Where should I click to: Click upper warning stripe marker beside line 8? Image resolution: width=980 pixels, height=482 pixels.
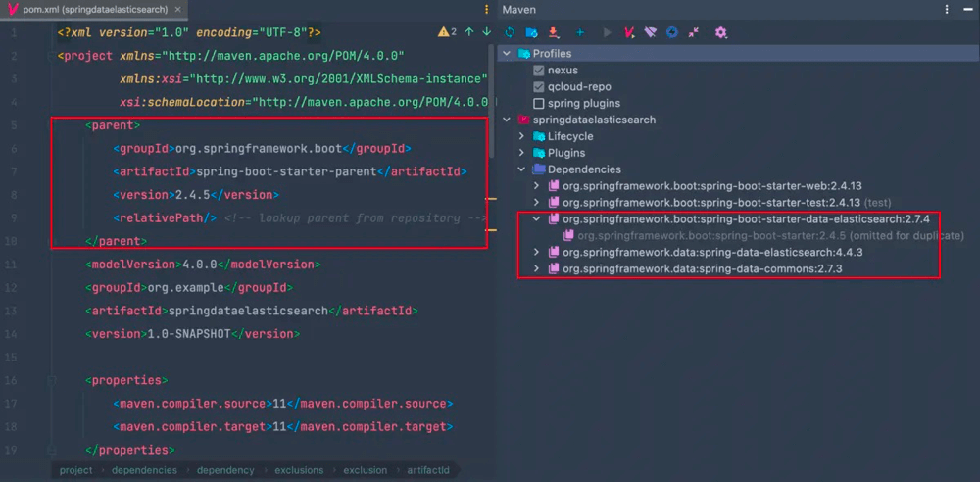tap(491, 199)
